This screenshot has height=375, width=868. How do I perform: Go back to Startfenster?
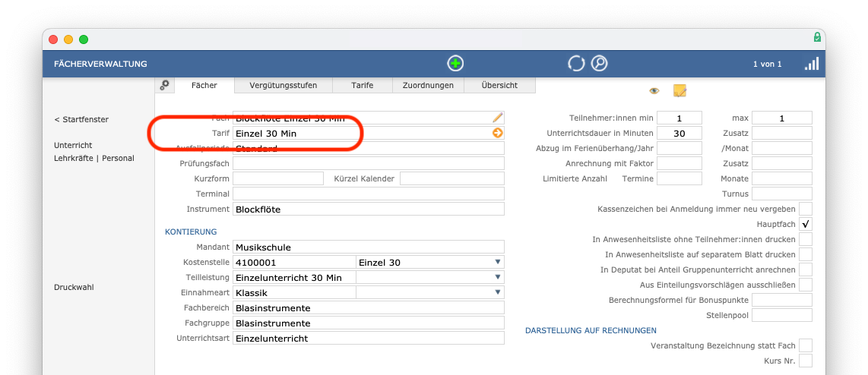point(81,119)
